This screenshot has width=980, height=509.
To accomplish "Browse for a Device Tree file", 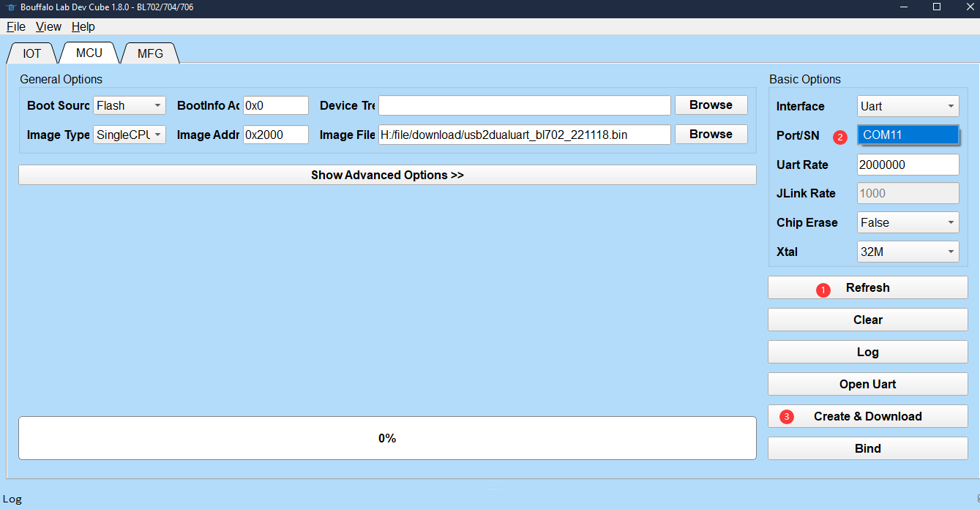I will click(x=711, y=105).
